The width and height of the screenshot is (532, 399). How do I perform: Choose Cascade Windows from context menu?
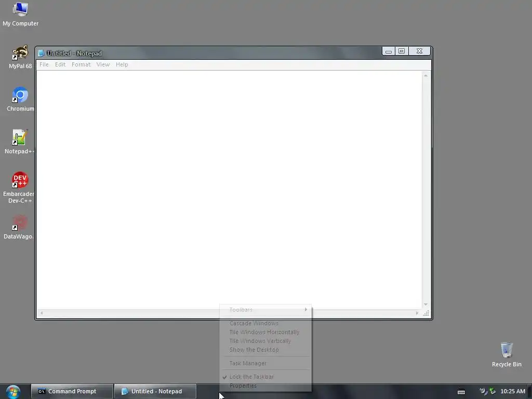pyautogui.click(x=265, y=323)
